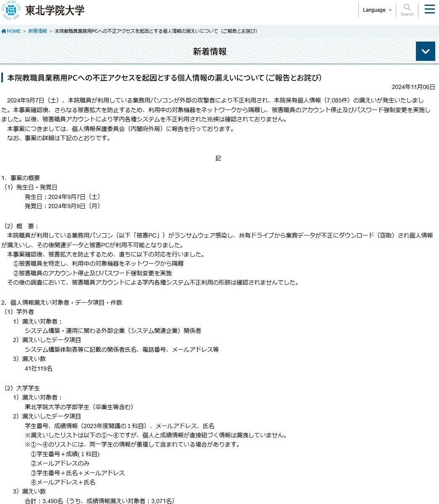This screenshot has height=504, width=439.
Task: Click heading 1．事案の概要
Action: tap(21, 178)
